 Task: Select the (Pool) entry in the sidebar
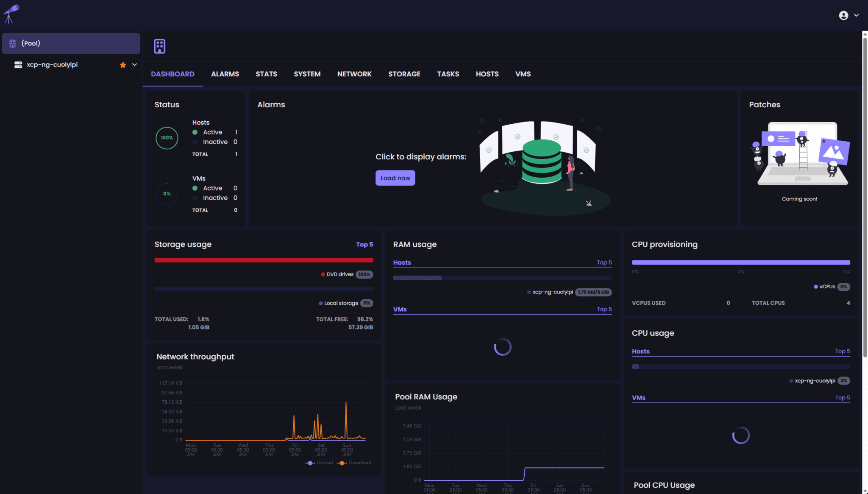(x=71, y=43)
